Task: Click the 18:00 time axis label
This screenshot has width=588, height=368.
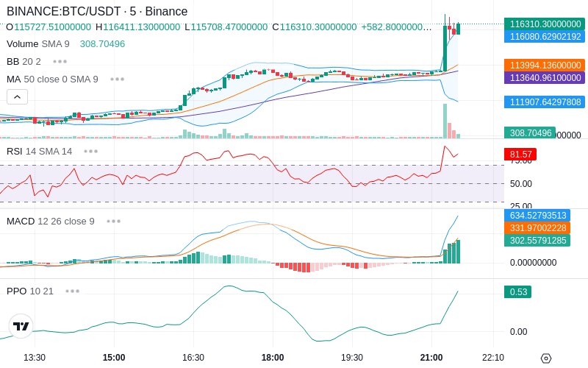Action: coord(273,358)
